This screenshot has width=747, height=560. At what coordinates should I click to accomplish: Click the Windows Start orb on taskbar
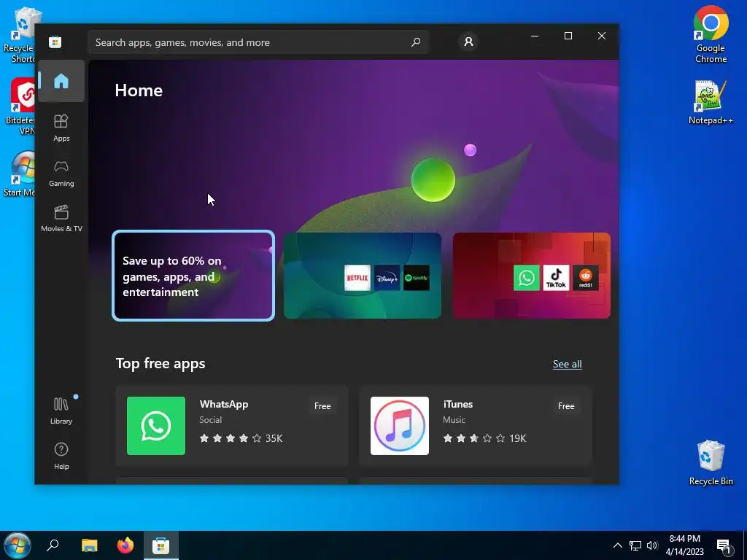(x=18, y=545)
